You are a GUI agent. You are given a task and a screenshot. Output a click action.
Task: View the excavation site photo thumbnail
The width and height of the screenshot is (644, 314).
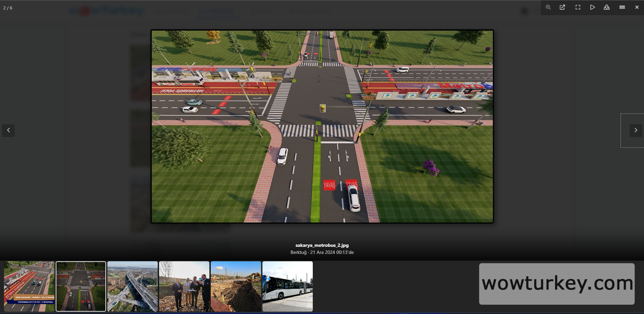pyautogui.click(x=236, y=286)
